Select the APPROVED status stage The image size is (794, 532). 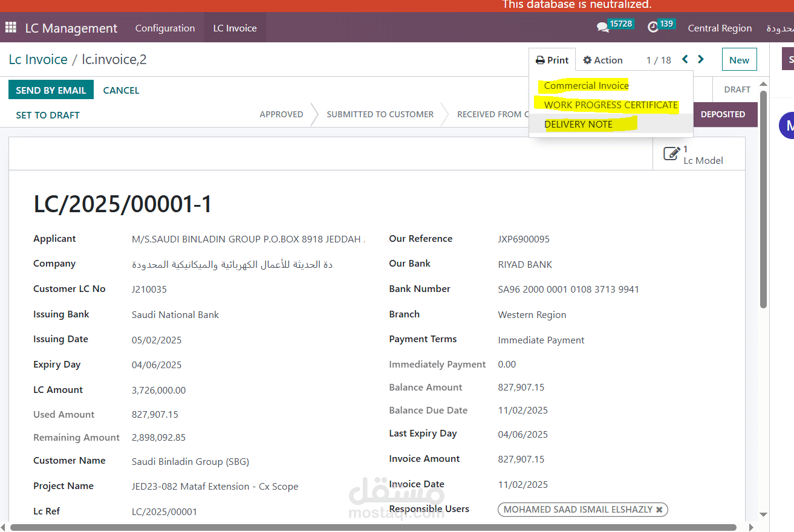(x=281, y=114)
